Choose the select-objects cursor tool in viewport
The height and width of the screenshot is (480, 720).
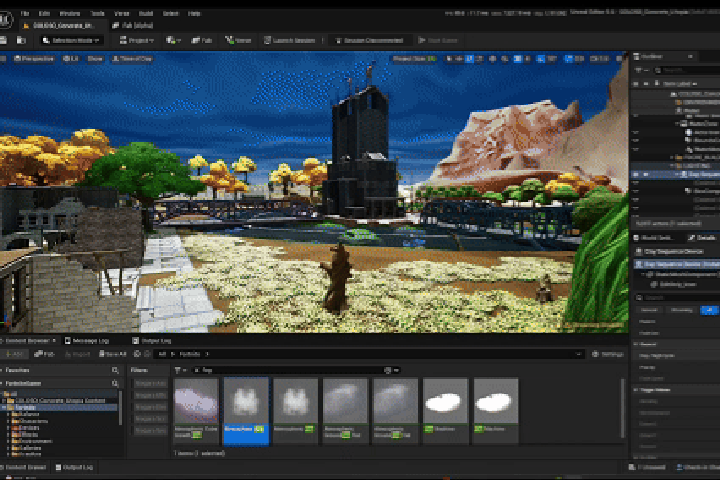[x=449, y=59]
